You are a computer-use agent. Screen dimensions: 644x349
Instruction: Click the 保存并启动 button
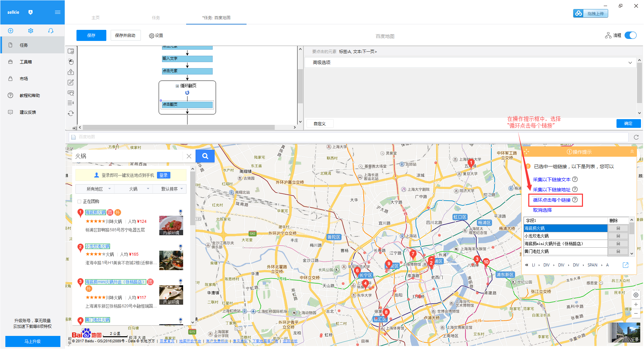pos(125,35)
